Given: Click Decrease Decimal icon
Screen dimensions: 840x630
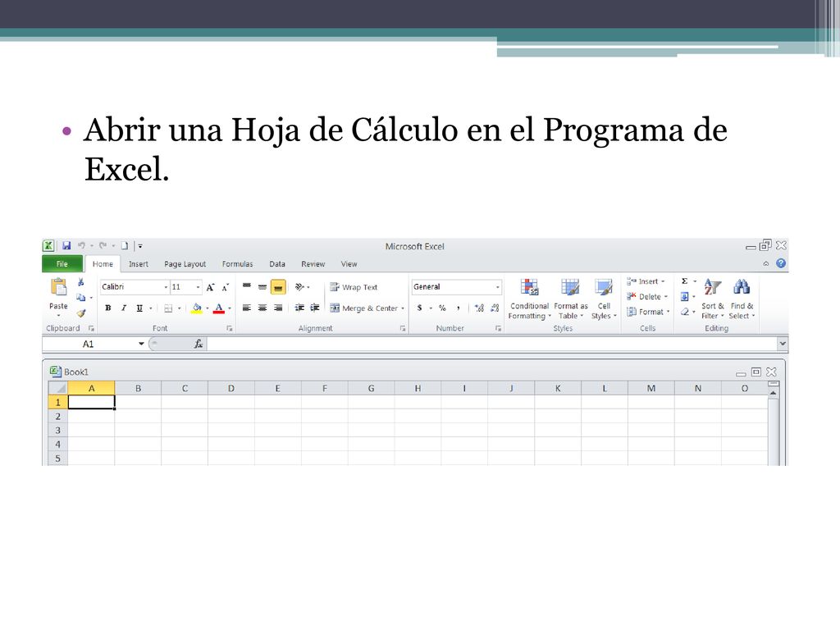Looking at the screenshot, I should pyautogui.click(x=495, y=308).
